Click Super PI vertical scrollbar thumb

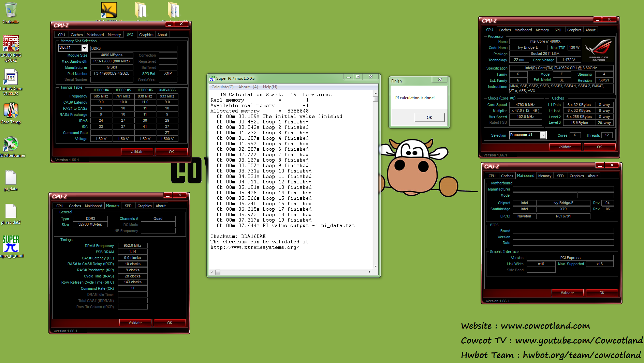point(376,99)
